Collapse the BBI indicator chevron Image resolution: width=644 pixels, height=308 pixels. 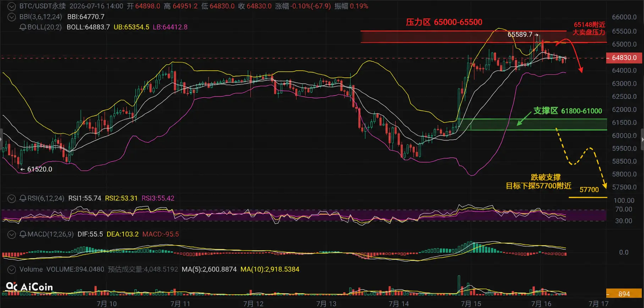[x=12, y=17]
